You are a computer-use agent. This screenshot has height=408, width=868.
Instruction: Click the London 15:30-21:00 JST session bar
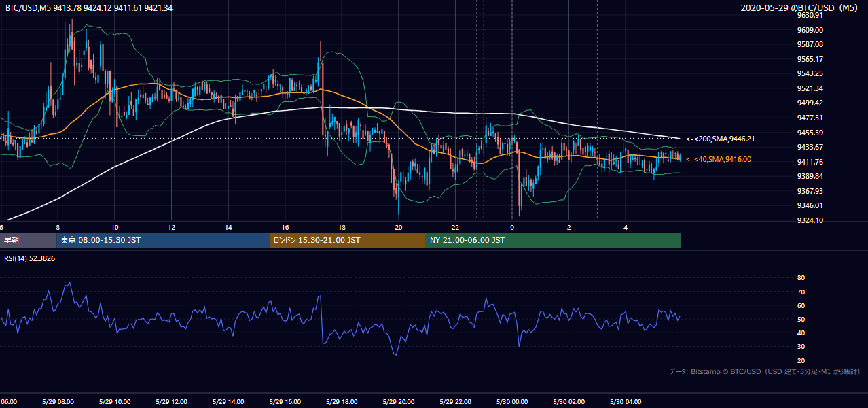[348, 240]
